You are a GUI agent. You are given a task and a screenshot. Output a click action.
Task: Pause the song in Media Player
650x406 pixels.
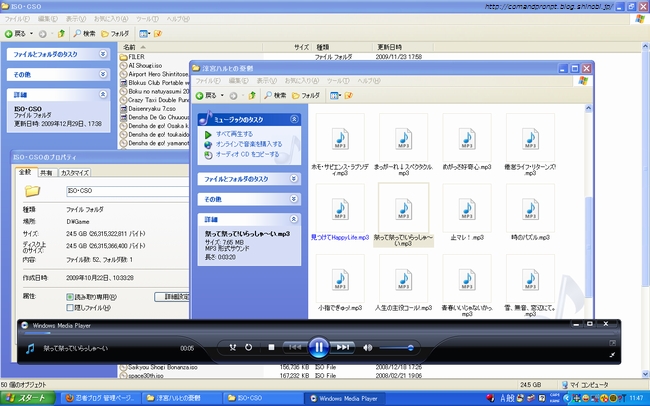[318, 347]
